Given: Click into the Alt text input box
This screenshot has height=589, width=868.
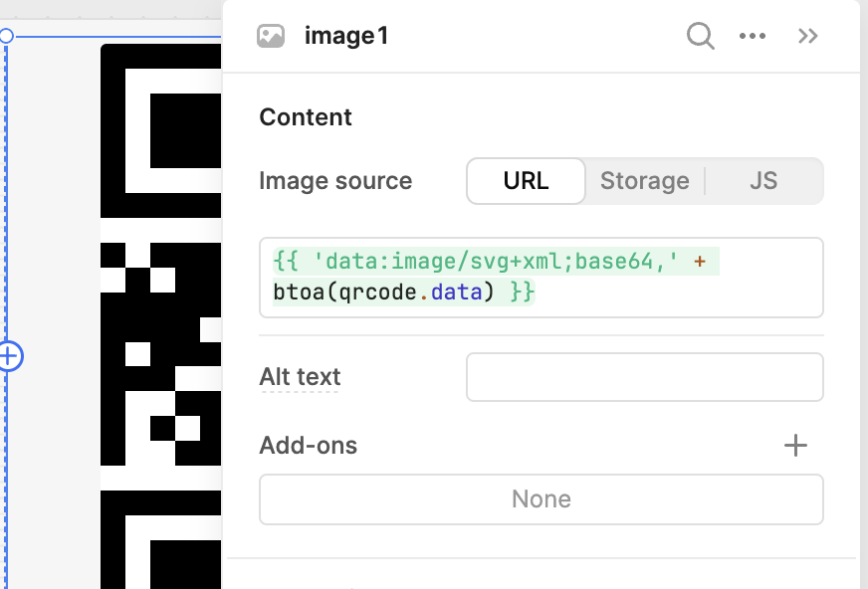Looking at the screenshot, I should click(644, 377).
